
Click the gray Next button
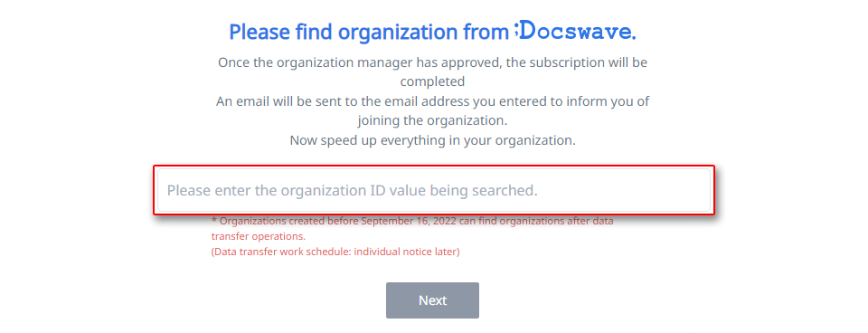pyautogui.click(x=432, y=300)
